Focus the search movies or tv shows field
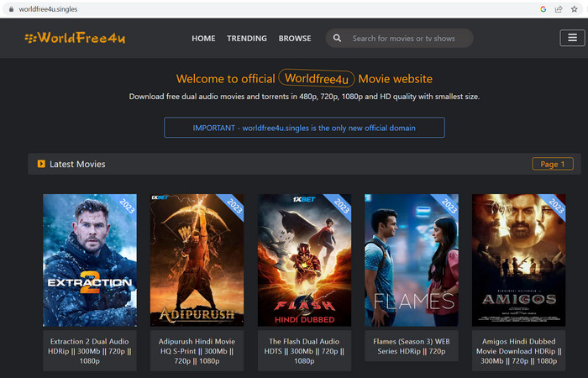Screen dimensions: 588x378 coord(399,39)
